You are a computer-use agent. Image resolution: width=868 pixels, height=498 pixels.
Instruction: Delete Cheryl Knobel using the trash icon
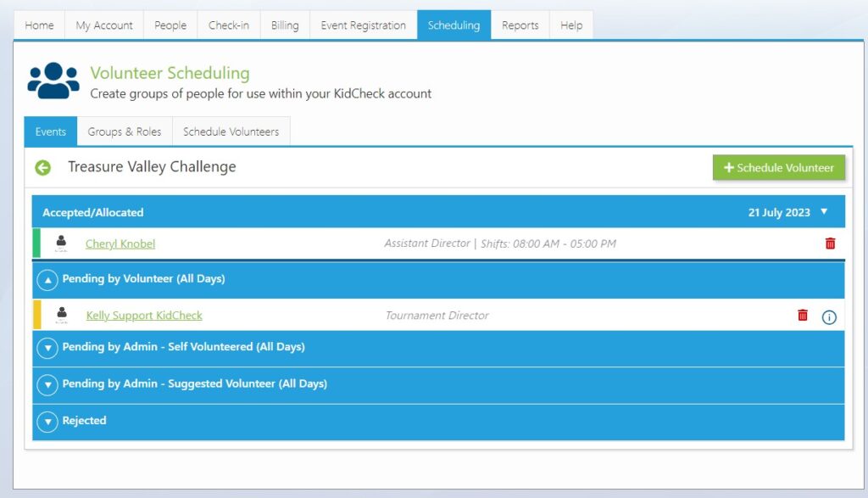point(830,243)
